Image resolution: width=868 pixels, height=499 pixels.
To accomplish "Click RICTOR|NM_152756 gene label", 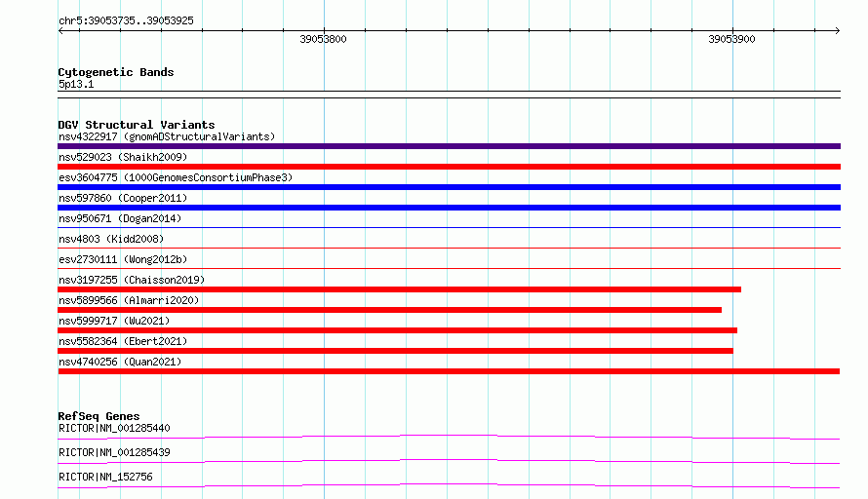I will [x=105, y=477].
